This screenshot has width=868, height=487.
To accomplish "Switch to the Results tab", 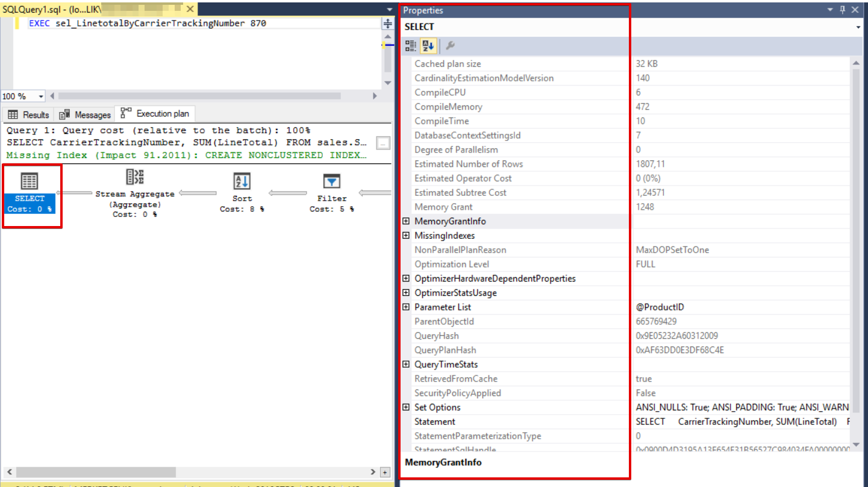I will click(28, 115).
